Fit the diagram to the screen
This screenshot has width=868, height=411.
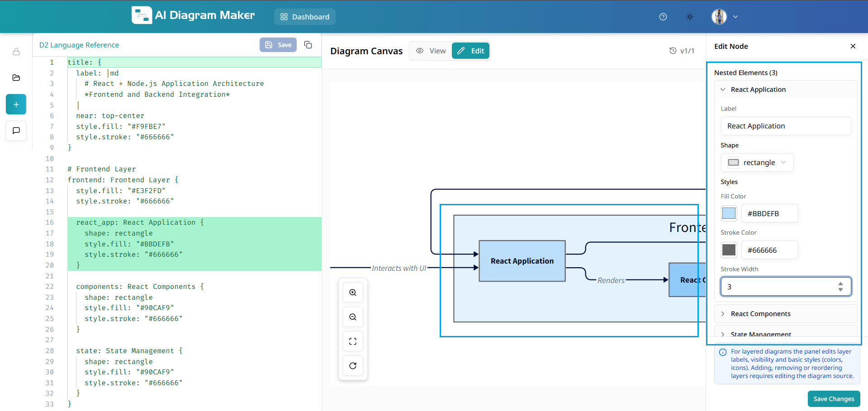point(353,341)
